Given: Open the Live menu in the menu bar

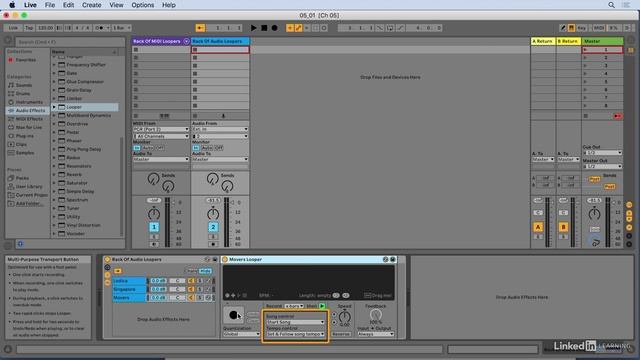Looking at the screenshot, I should tap(30, 5).
